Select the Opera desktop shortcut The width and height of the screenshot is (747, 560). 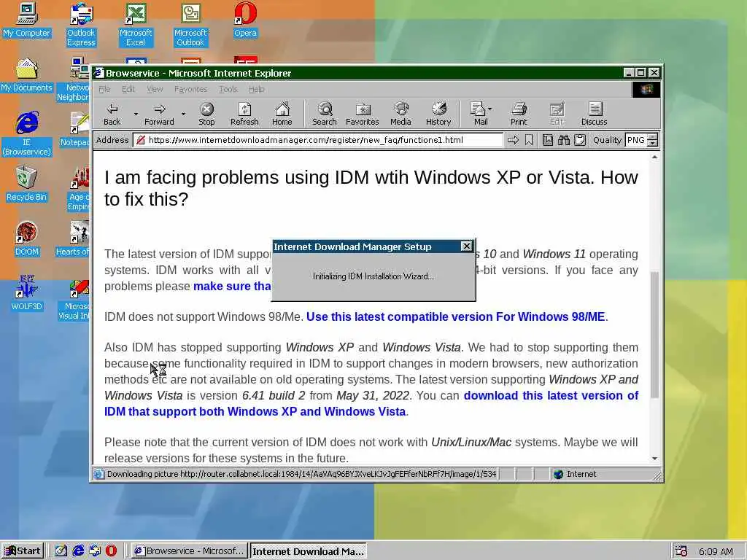tap(245, 20)
